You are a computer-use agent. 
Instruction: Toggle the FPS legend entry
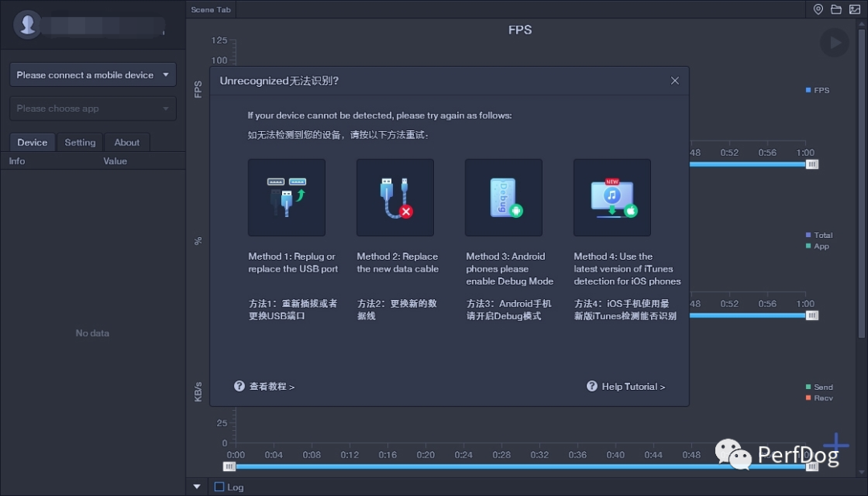(817, 90)
